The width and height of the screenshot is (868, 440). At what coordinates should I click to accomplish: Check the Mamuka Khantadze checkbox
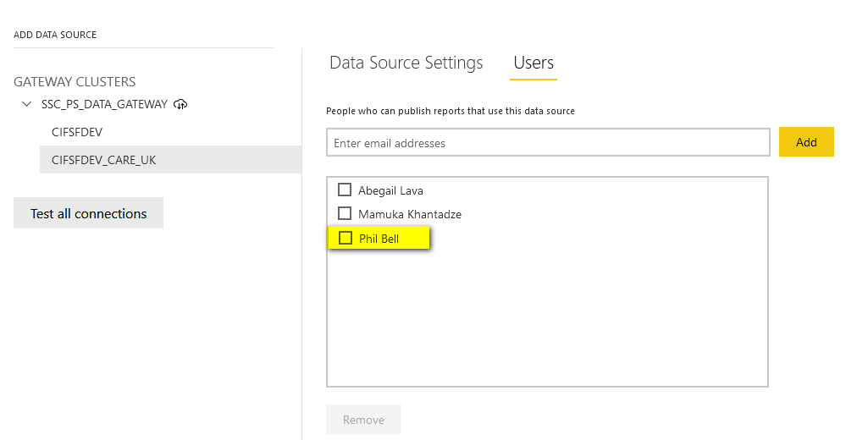point(345,213)
